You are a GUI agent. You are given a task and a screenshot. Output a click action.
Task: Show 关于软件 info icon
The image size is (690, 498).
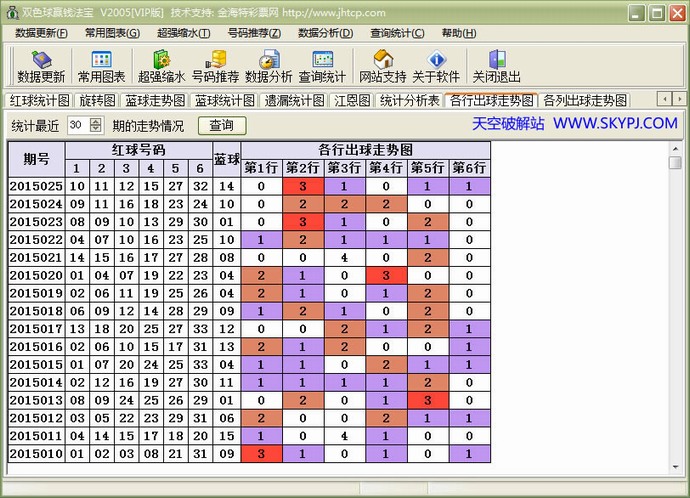coord(436,66)
